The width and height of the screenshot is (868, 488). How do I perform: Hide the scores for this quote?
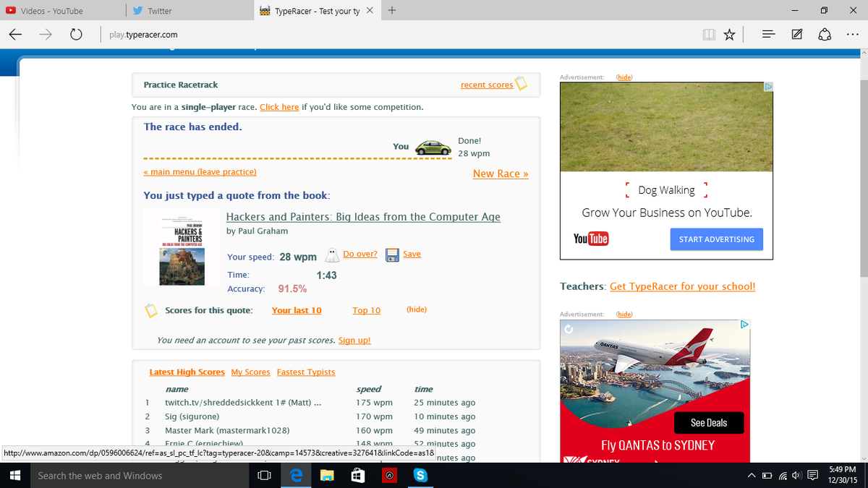coord(417,309)
